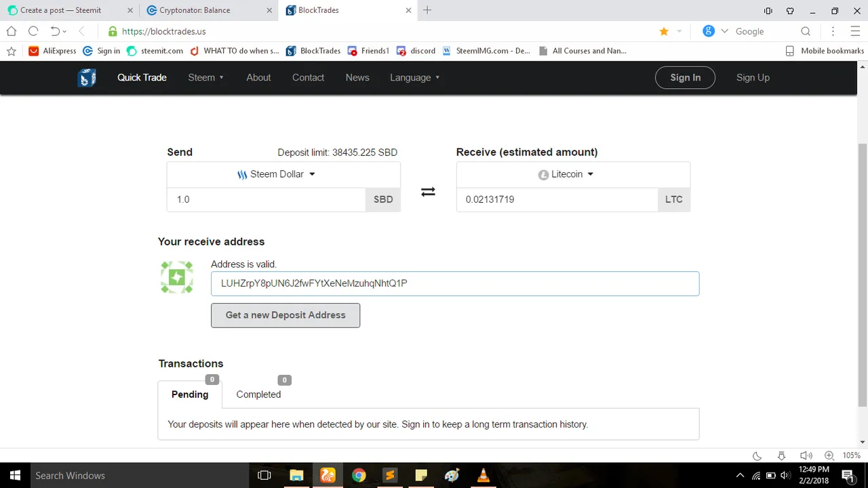This screenshot has height=488, width=868.
Task: Click the Deposit limit 38435.225 SBD text
Action: (338, 152)
